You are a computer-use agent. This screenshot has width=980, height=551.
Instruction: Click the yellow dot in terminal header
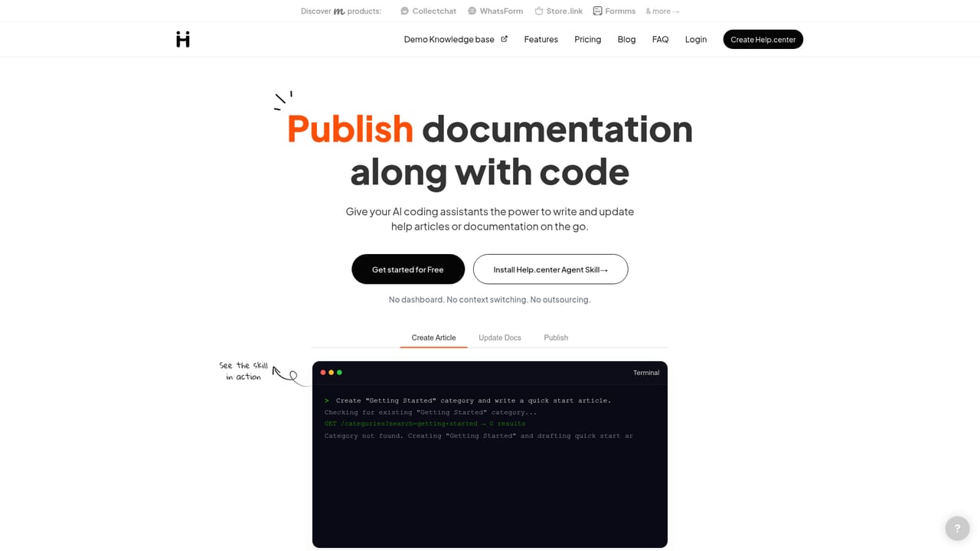(x=332, y=373)
